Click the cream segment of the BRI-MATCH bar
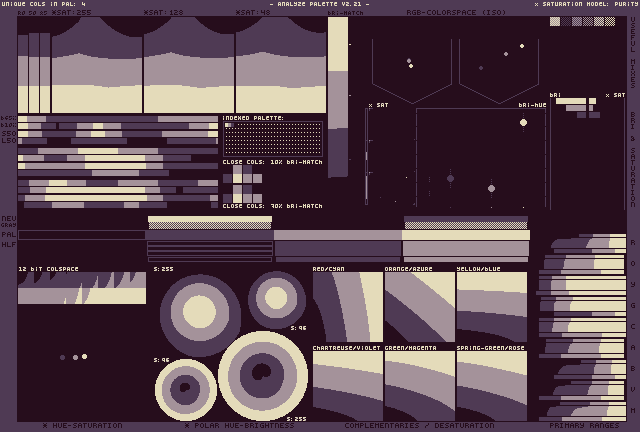640x432 pixels. pos(338,44)
